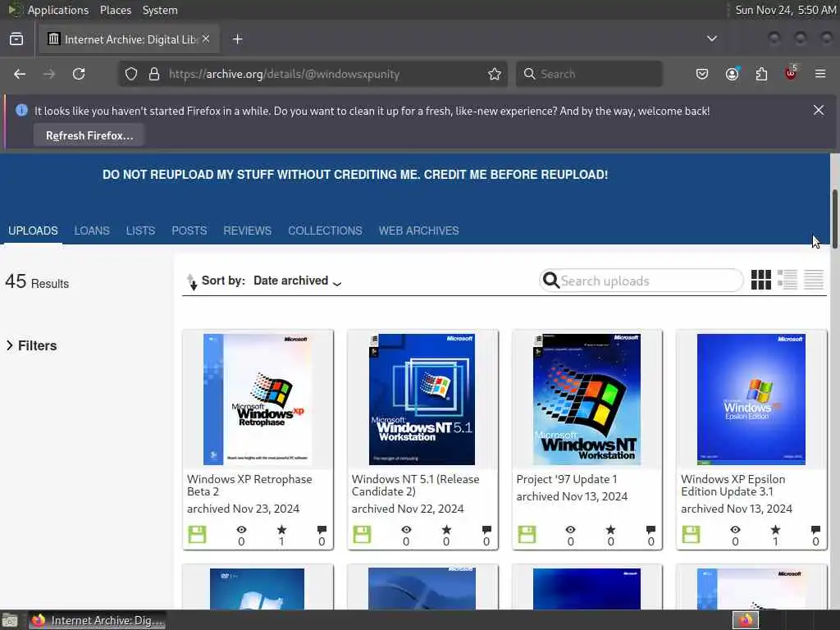Click the Firefox View icon left of tabs
Screen dimensions: 840x630
[16, 39]
